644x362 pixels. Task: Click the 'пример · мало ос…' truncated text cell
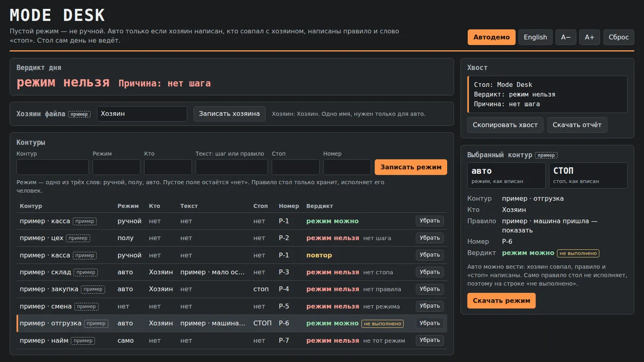(213, 272)
